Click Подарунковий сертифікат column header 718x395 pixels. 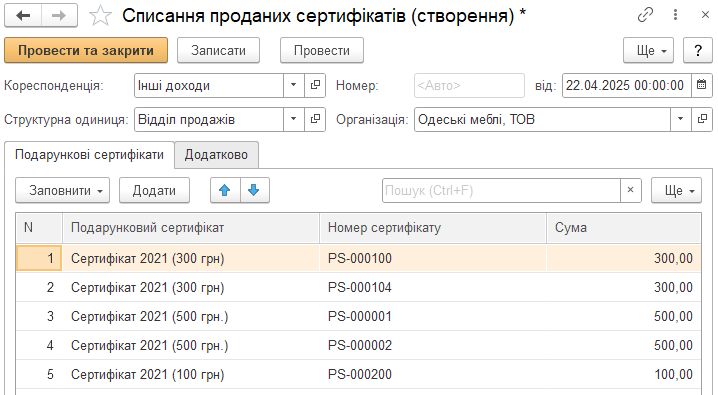pos(190,227)
